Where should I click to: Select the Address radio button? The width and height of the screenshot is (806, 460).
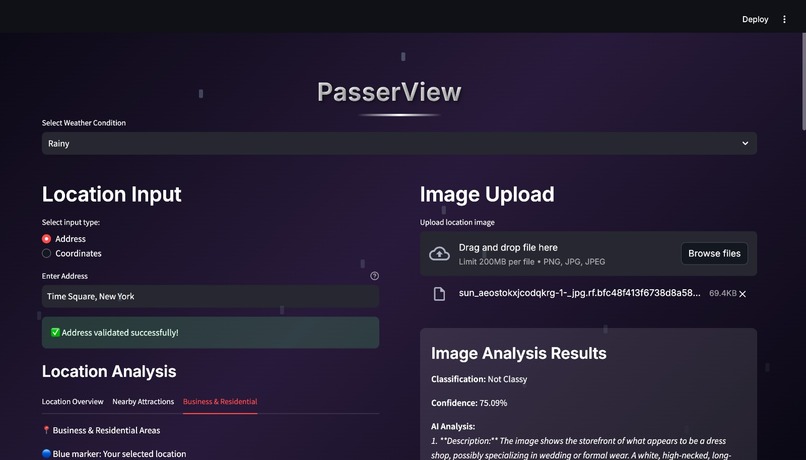[46, 239]
